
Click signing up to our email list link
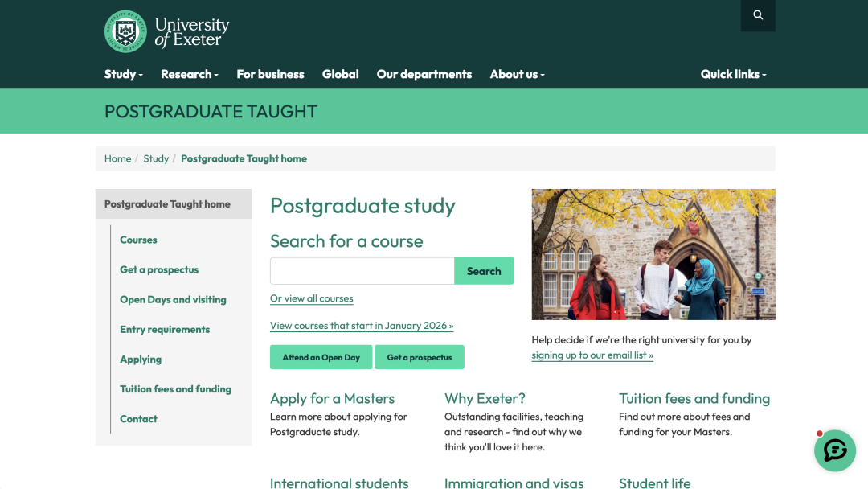(x=592, y=355)
